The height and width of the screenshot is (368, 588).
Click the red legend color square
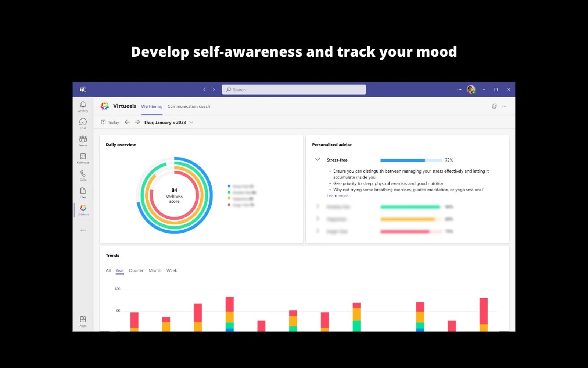coord(229,205)
